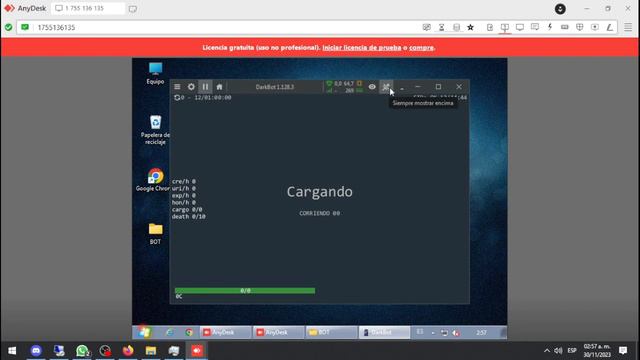Click 'cargo 0/0' stat line
The width and height of the screenshot is (640, 360).
(x=187, y=209)
